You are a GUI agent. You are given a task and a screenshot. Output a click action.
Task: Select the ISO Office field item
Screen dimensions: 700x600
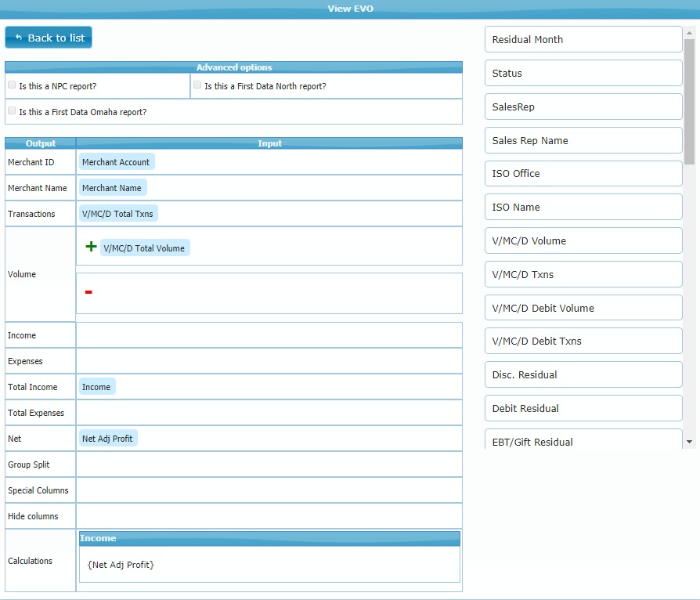[583, 174]
